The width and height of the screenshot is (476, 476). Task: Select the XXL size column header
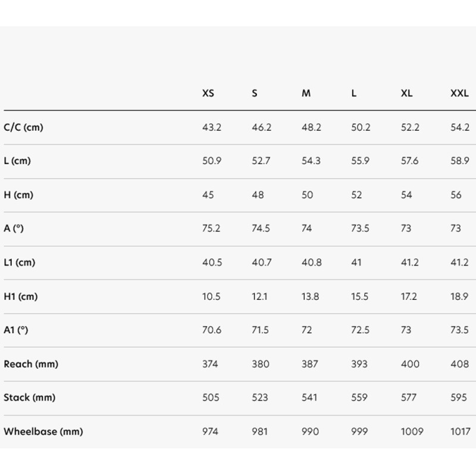[x=459, y=93]
